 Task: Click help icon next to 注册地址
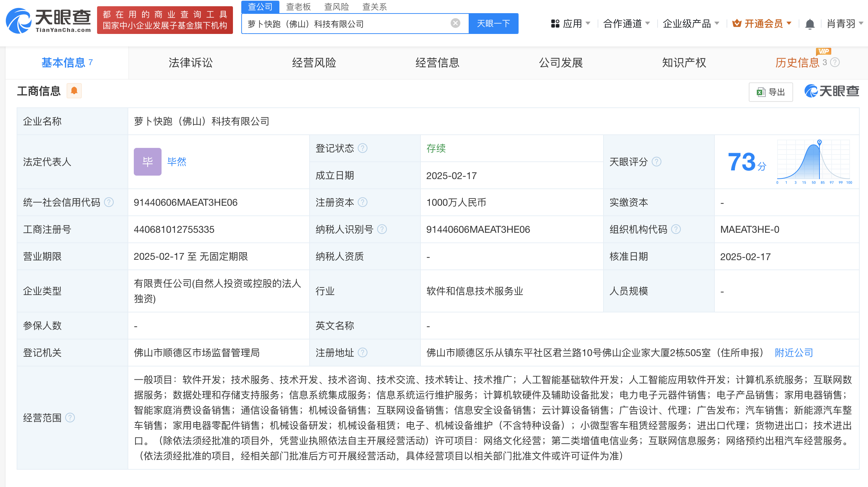pyautogui.click(x=363, y=353)
